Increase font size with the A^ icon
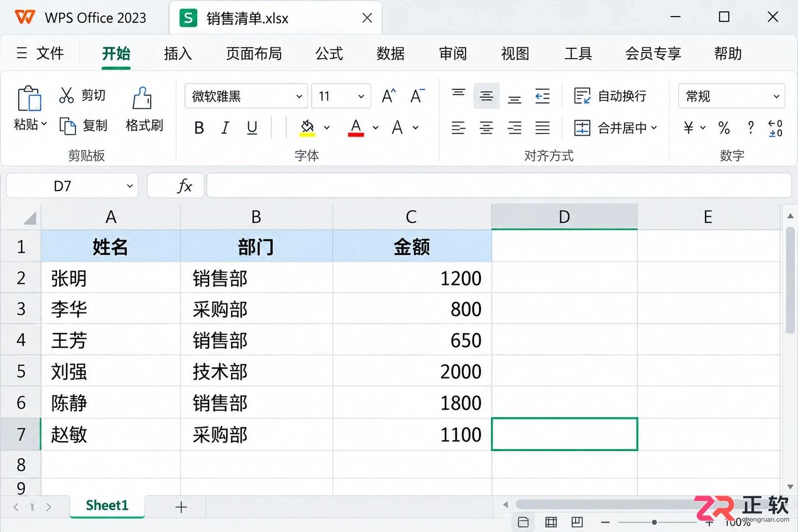 (389, 96)
